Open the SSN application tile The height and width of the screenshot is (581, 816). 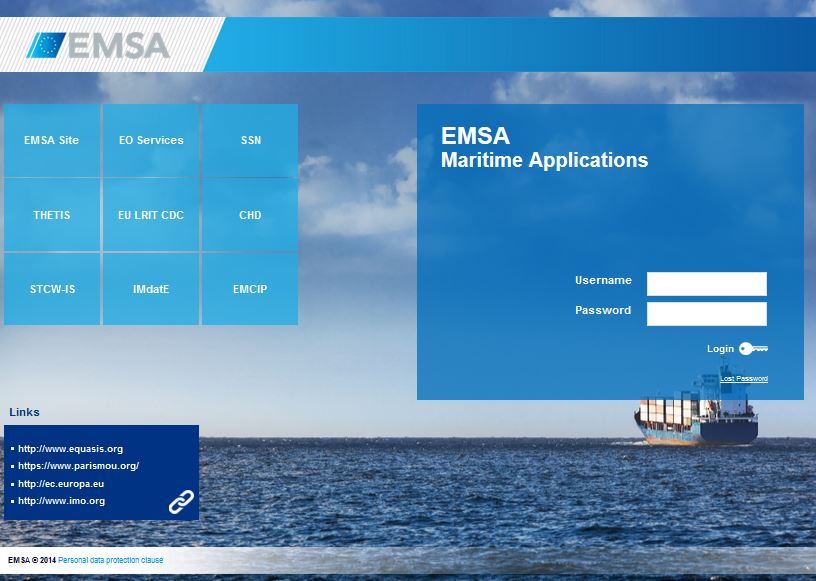250,140
